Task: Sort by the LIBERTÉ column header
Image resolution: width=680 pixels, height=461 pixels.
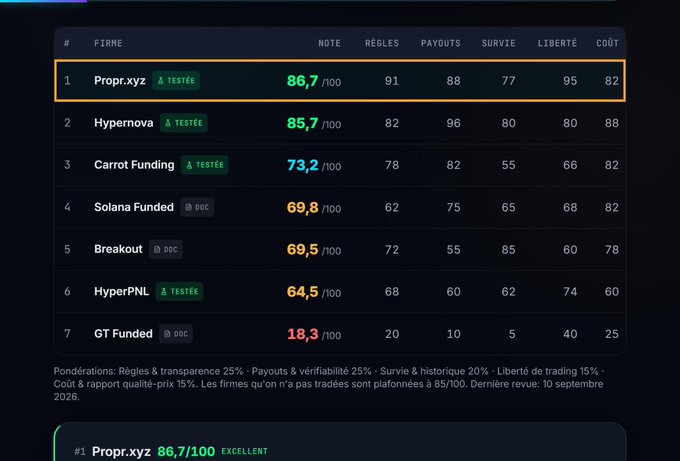Action: tap(557, 43)
